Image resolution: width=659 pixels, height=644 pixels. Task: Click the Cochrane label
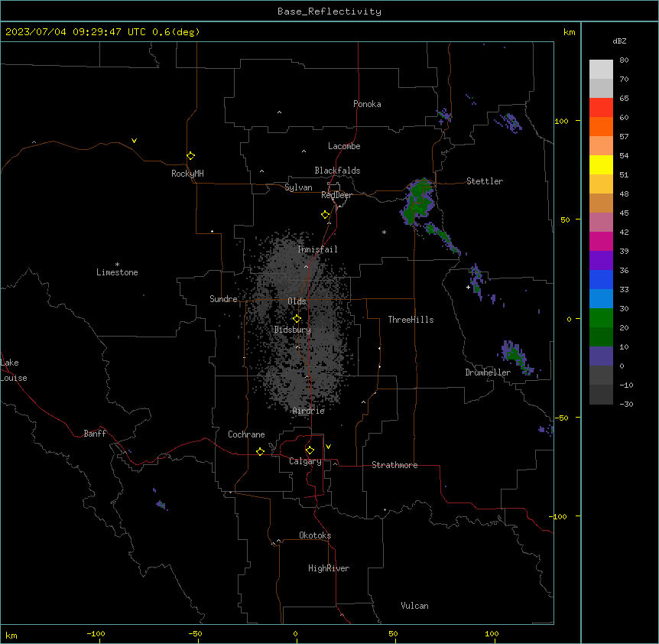246,434
